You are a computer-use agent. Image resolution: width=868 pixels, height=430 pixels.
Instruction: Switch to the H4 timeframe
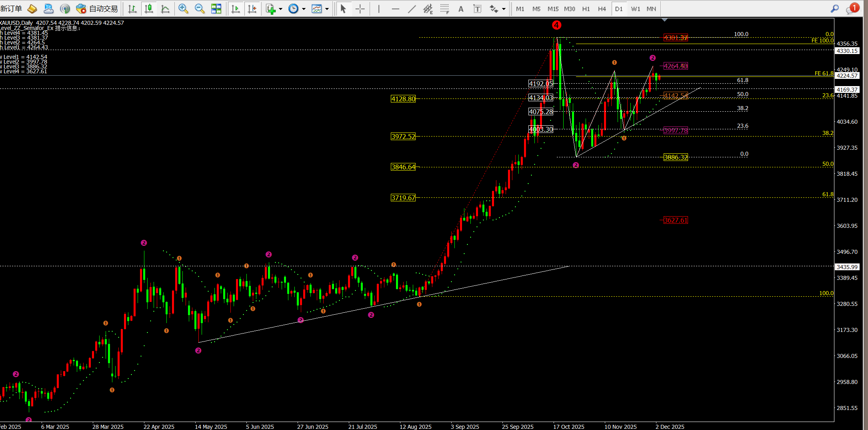[x=602, y=9]
